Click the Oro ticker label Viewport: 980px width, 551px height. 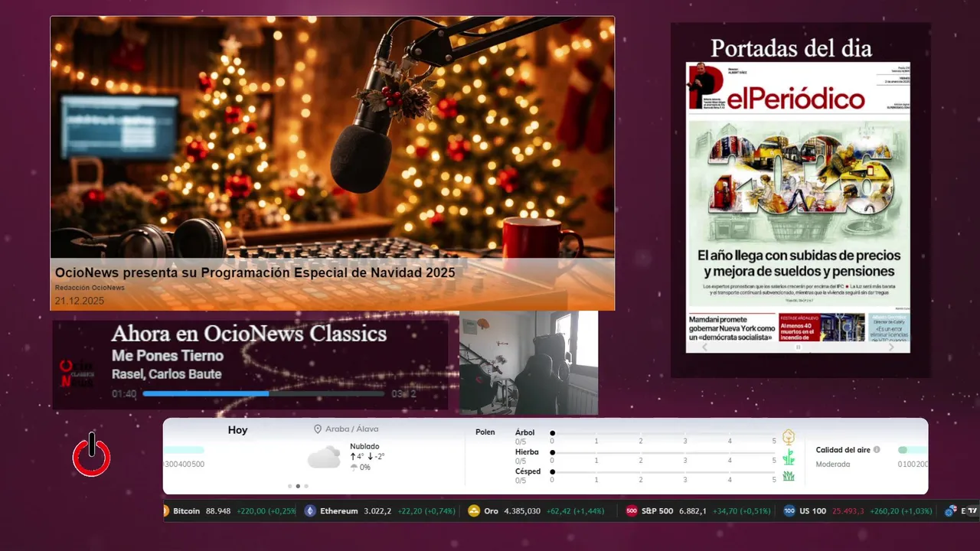(492, 511)
